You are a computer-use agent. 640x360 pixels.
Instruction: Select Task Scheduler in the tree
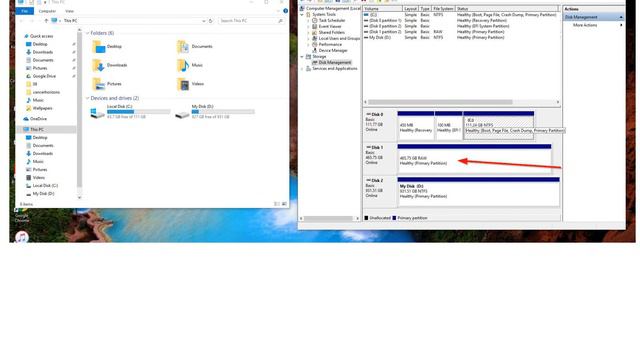pyautogui.click(x=329, y=20)
